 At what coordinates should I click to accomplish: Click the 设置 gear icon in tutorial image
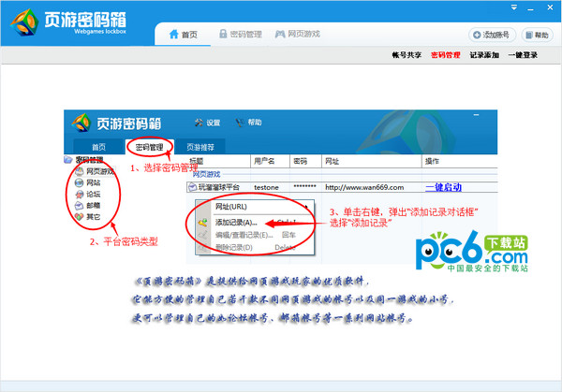[x=199, y=123]
